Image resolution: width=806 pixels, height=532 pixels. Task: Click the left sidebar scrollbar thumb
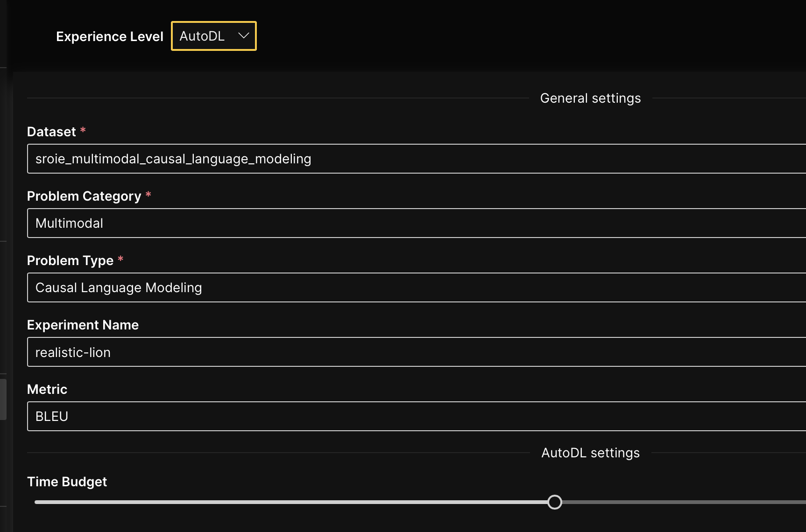4,399
